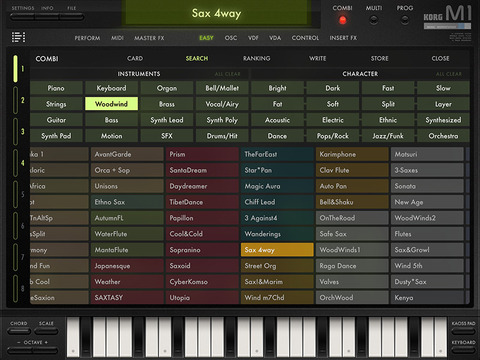This screenshot has height=360, width=480.
Task: Load the Sopranino sound
Action: coord(202,250)
